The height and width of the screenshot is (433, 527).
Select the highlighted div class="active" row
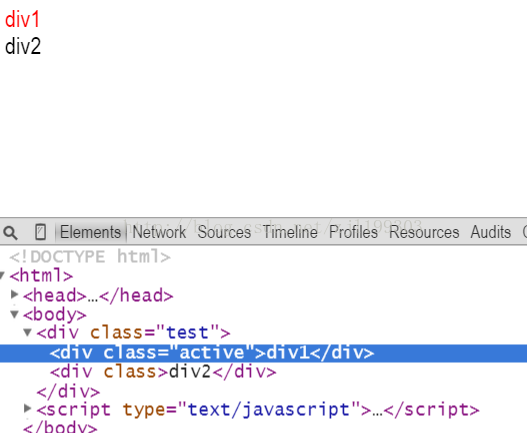click(x=264, y=353)
